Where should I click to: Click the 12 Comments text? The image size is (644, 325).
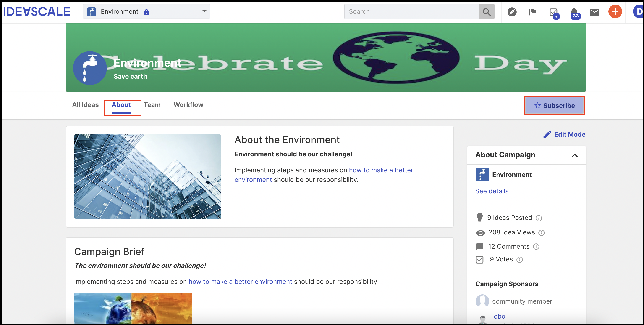point(509,246)
